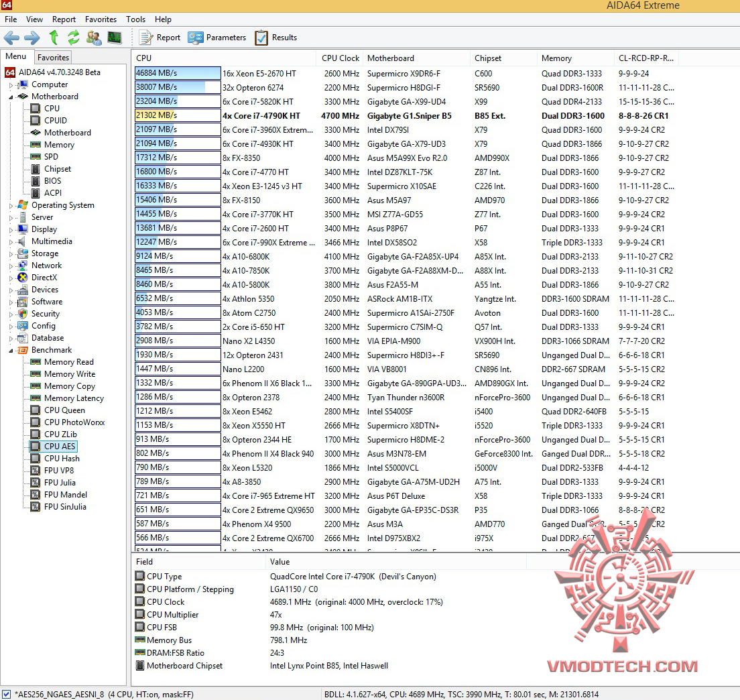Image resolution: width=740 pixels, height=700 pixels.
Task: Select the Memory Copy benchmark
Action: pos(70,386)
